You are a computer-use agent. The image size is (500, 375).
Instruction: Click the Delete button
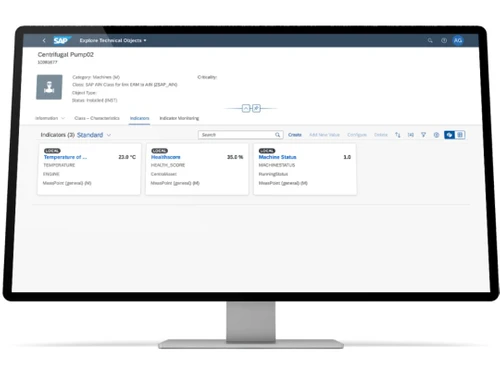(x=381, y=135)
